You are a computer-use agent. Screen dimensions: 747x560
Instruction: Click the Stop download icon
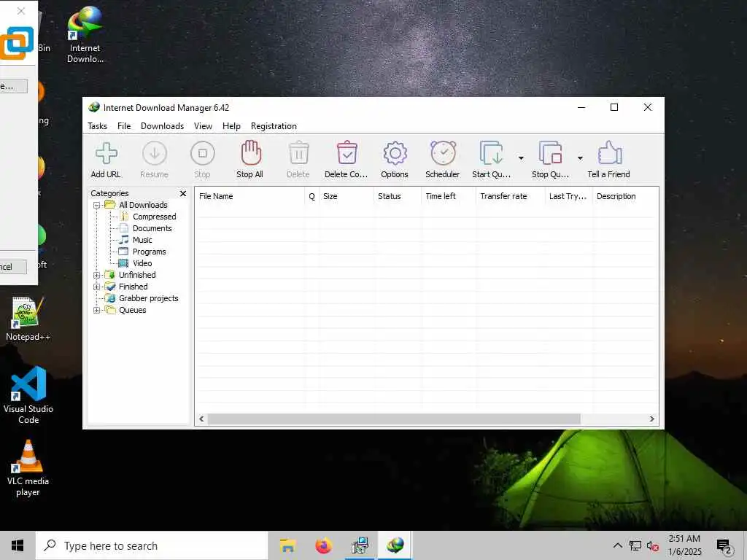coord(203,153)
